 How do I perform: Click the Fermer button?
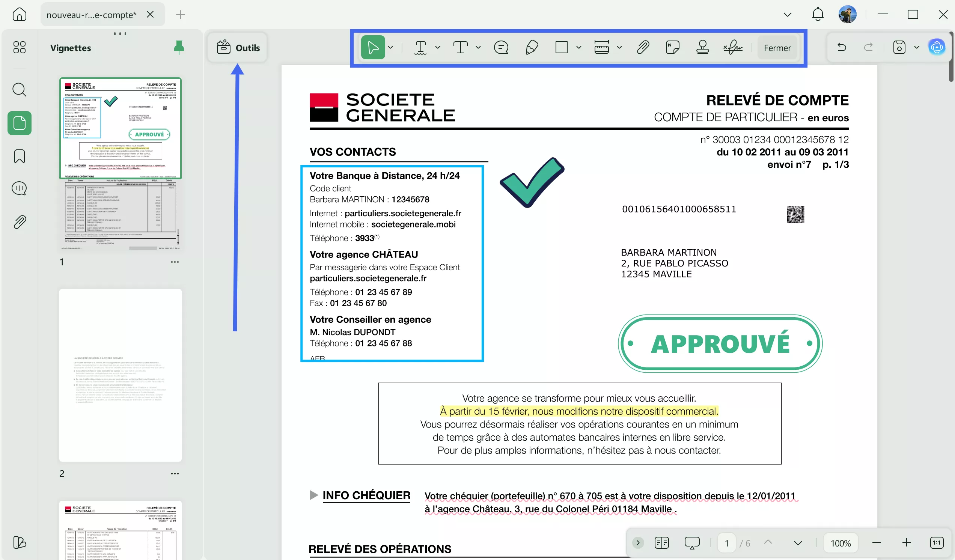pos(777,48)
